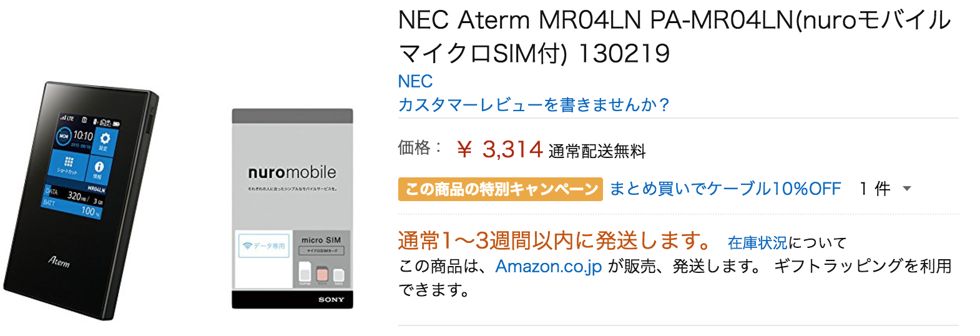Click the round clock icon showing 10:10
Image resolution: width=980 pixels, height=336 pixels.
coord(64,135)
